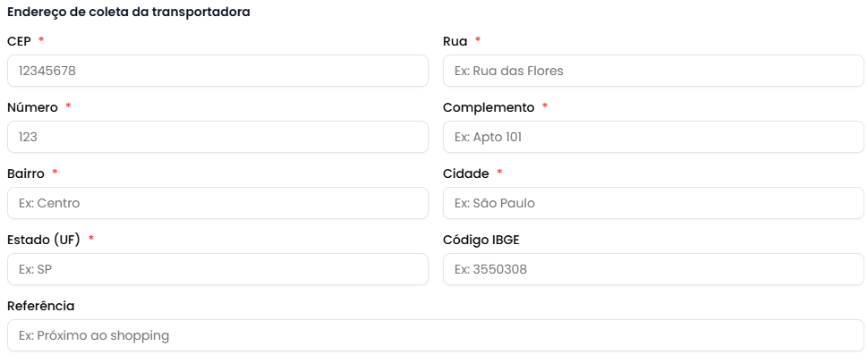Image resolution: width=868 pixels, height=363 pixels.
Task: Click the "Cidade" label text
Action: coord(465,173)
